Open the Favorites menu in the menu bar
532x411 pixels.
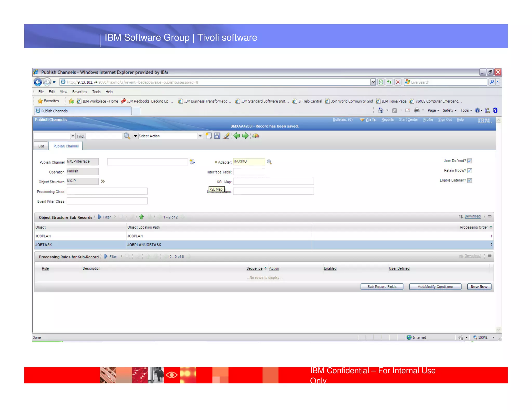(x=79, y=92)
